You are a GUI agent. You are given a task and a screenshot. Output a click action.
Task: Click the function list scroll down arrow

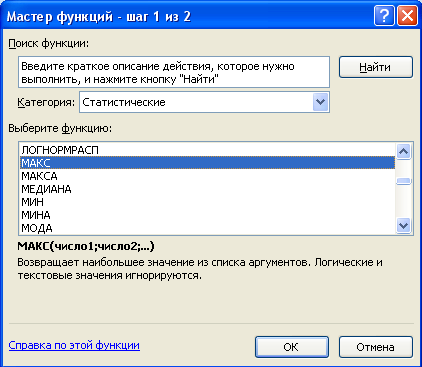[x=404, y=226]
